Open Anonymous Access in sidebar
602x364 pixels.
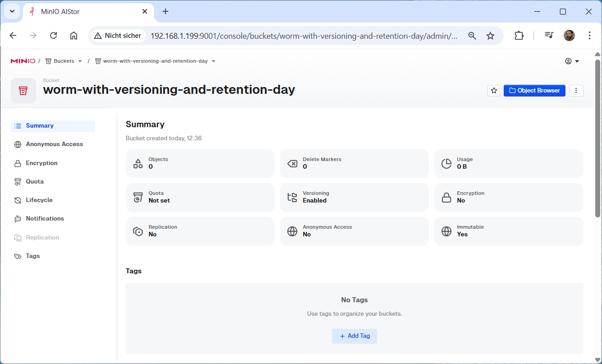pyautogui.click(x=54, y=144)
